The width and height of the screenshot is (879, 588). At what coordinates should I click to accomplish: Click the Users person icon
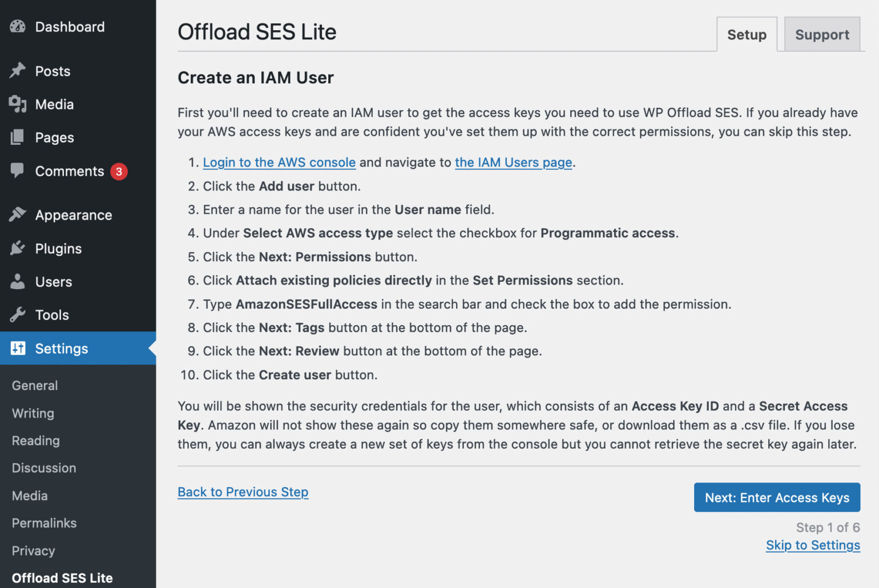coord(18,281)
